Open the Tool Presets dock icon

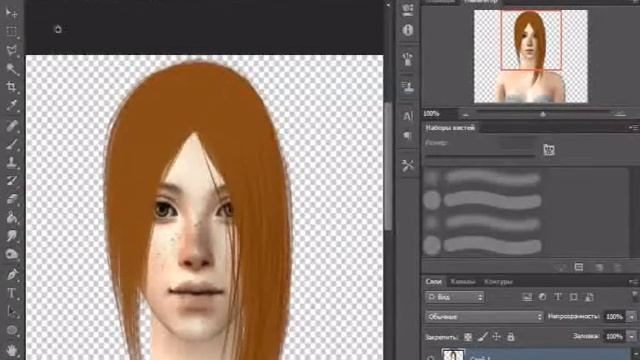click(408, 165)
